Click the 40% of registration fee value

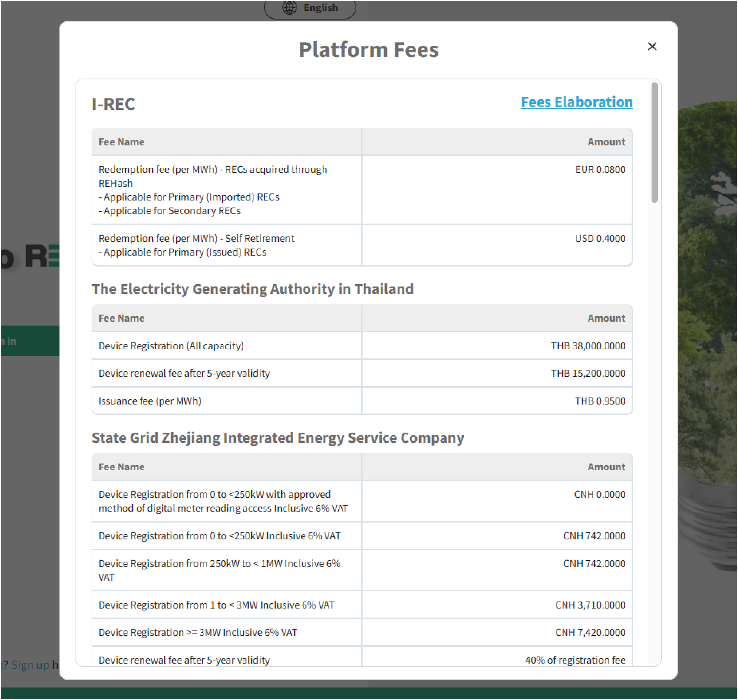coord(575,660)
